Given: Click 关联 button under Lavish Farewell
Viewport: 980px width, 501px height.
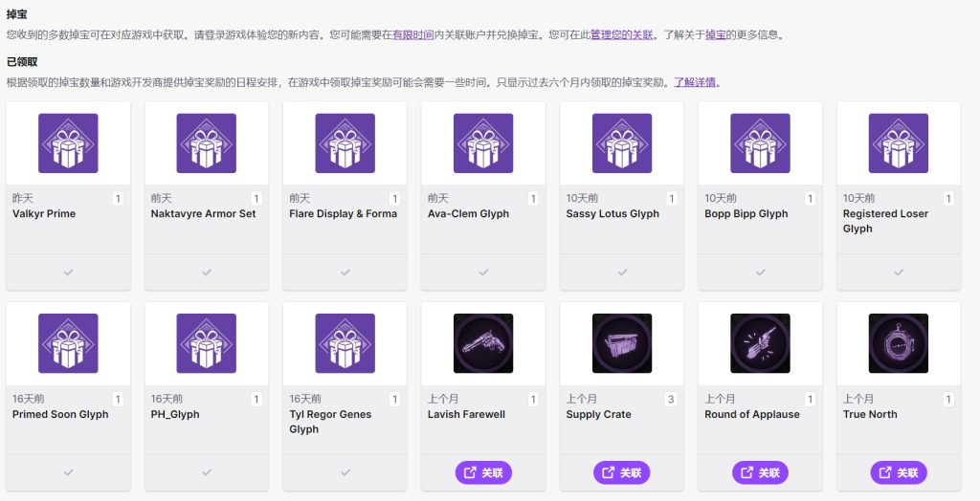Looking at the screenshot, I should 483,473.
